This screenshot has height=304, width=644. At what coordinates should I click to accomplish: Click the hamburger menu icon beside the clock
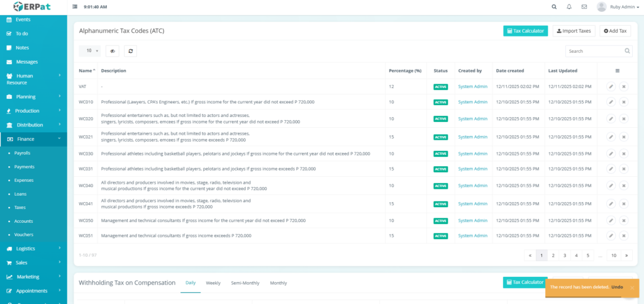tap(75, 7)
